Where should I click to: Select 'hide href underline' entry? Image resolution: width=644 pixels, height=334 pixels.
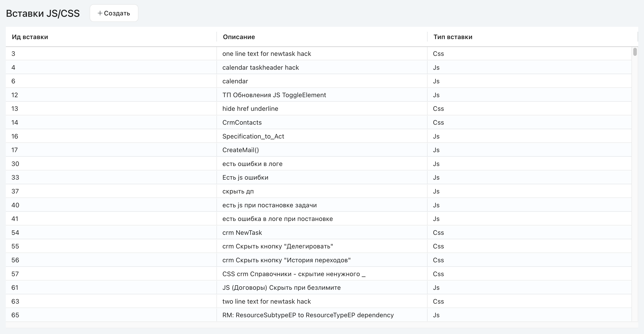coord(319,109)
